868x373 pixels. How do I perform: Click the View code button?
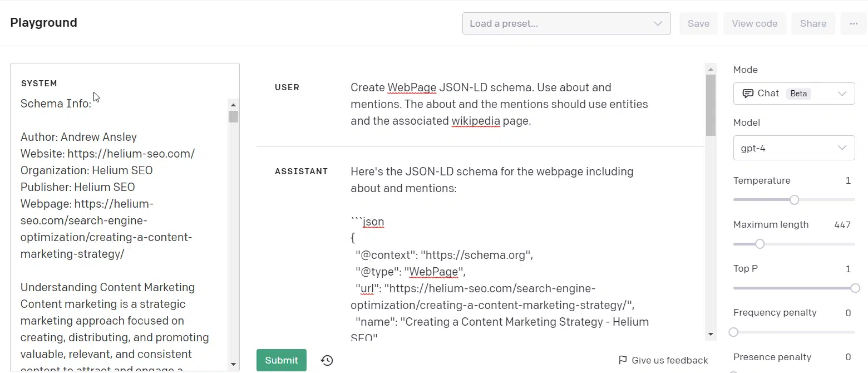[x=754, y=23]
